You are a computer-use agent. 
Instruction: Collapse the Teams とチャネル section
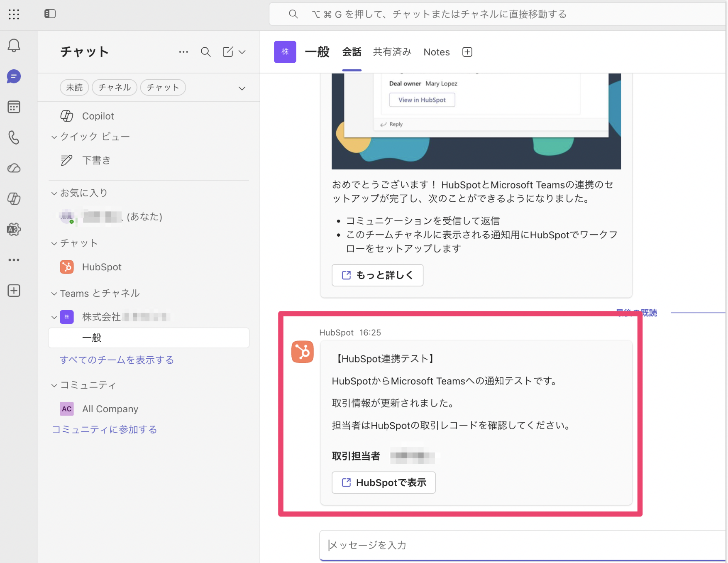click(x=54, y=294)
